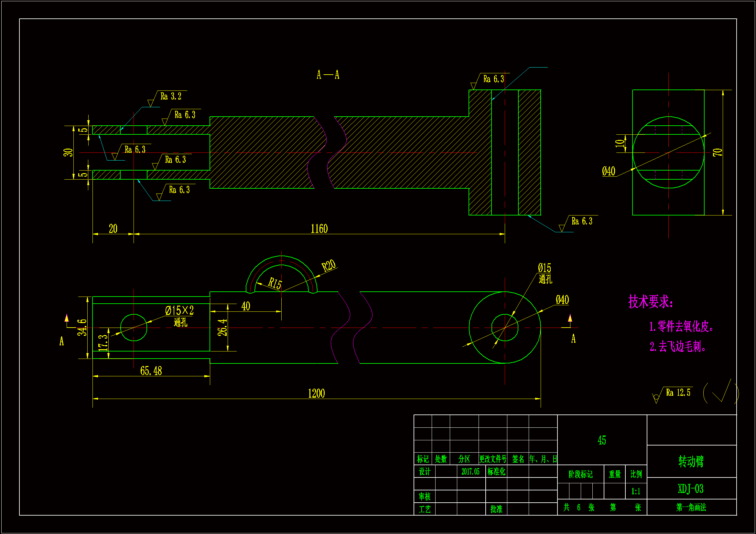756x534 pixels.
Task: Click the material cell showing 45
Action: pos(601,441)
